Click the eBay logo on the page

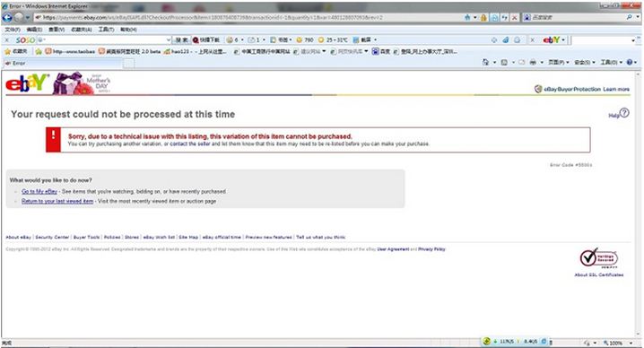[27, 83]
